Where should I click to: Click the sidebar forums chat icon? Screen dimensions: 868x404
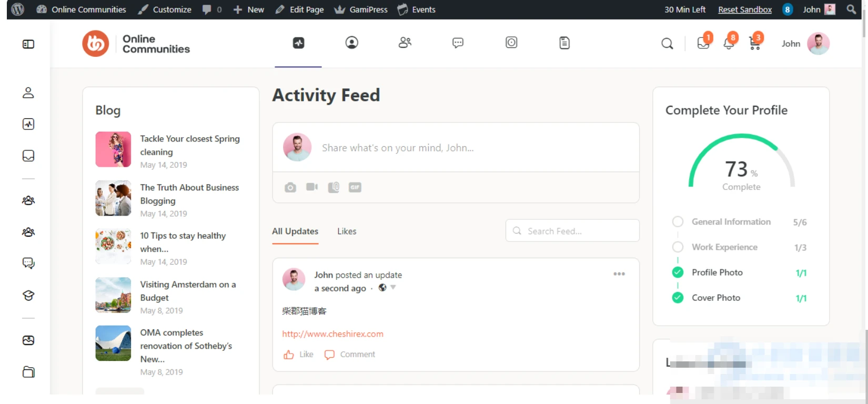(x=28, y=263)
